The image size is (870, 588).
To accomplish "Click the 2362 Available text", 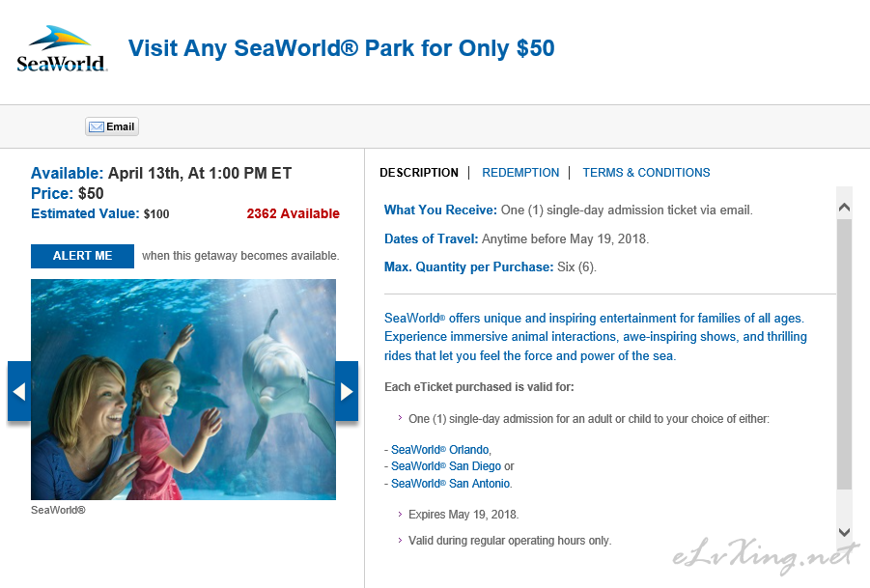I will click(x=293, y=213).
